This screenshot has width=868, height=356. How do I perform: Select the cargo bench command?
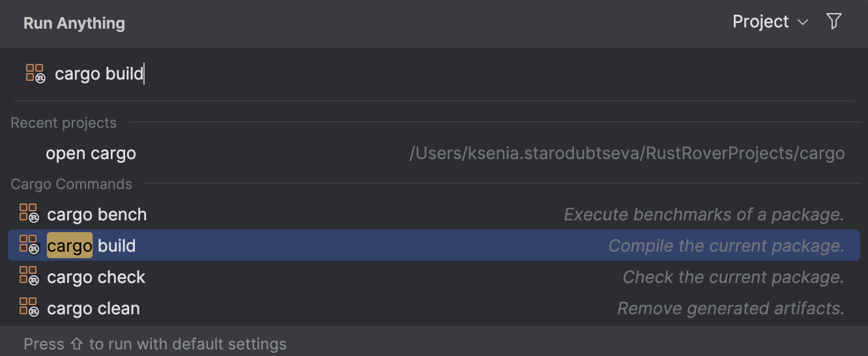click(96, 215)
